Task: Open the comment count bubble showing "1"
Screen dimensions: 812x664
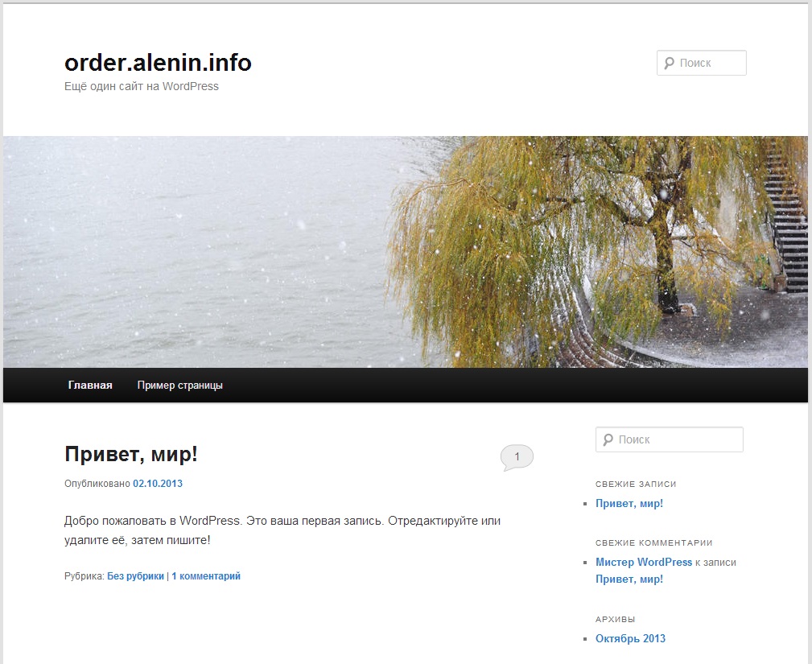Action: point(517,456)
